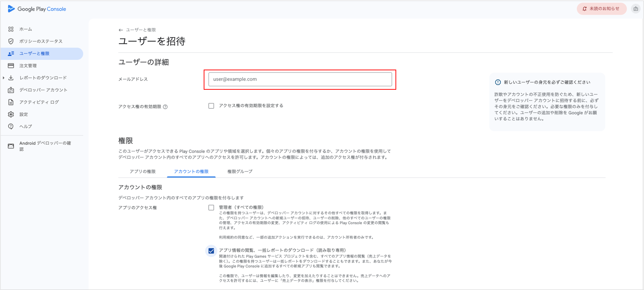Click the メールアドレス input field
The height and width of the screenshot is (290, 644).
pyautogui.click(x=300, y=79)
